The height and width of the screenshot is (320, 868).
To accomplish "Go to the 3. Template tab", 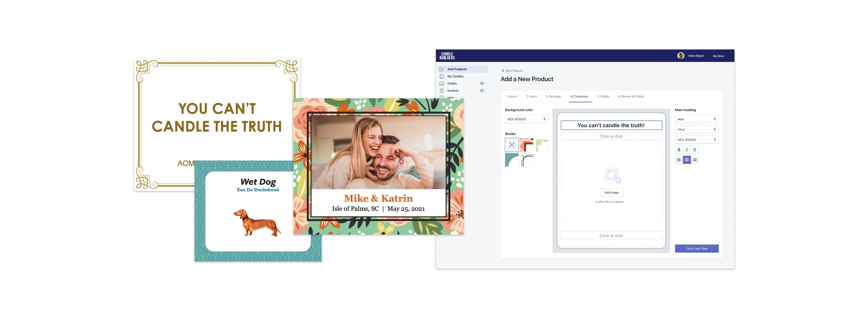I will point(553,96).
